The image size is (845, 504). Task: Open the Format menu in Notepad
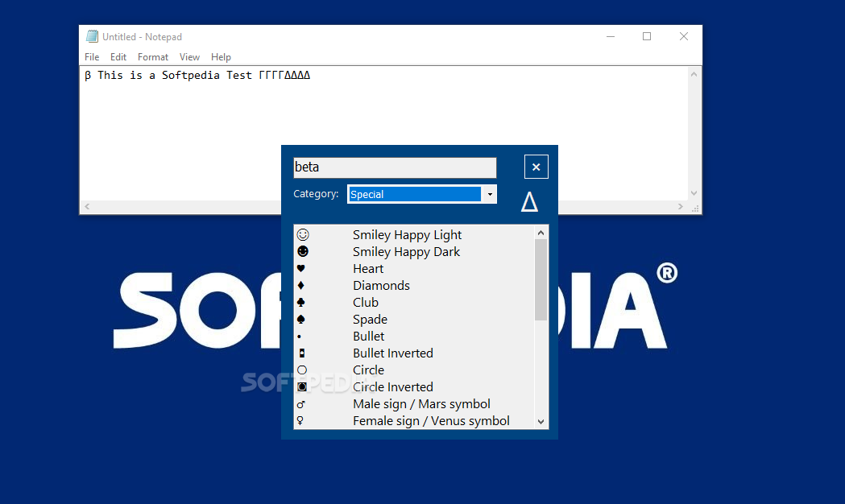152,57
